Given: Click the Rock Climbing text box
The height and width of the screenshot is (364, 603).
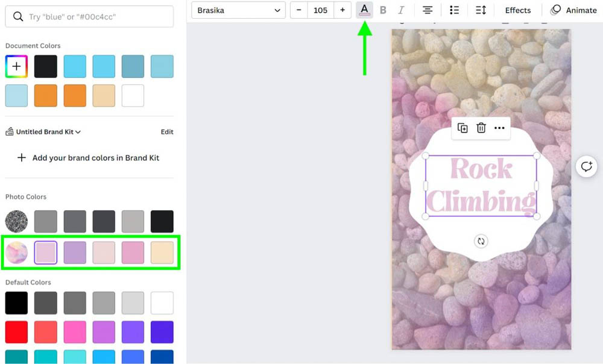Looking at the screenshot, I should (481, 186).
